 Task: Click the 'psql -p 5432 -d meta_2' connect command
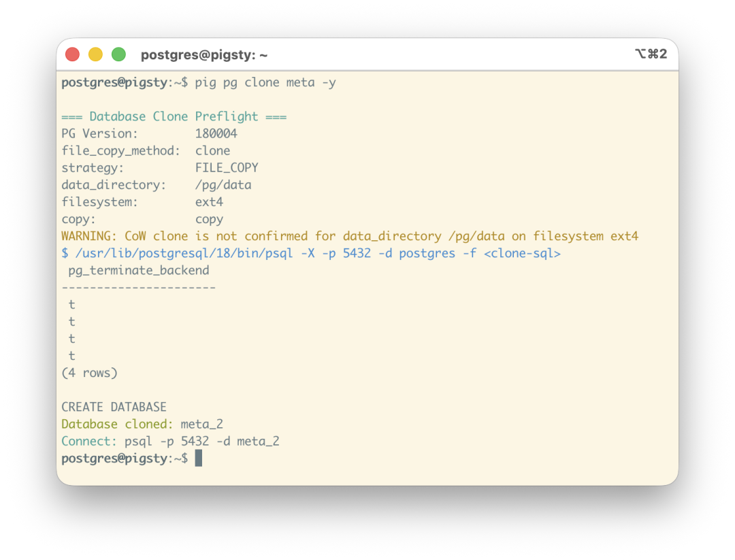tap(202, 442)
